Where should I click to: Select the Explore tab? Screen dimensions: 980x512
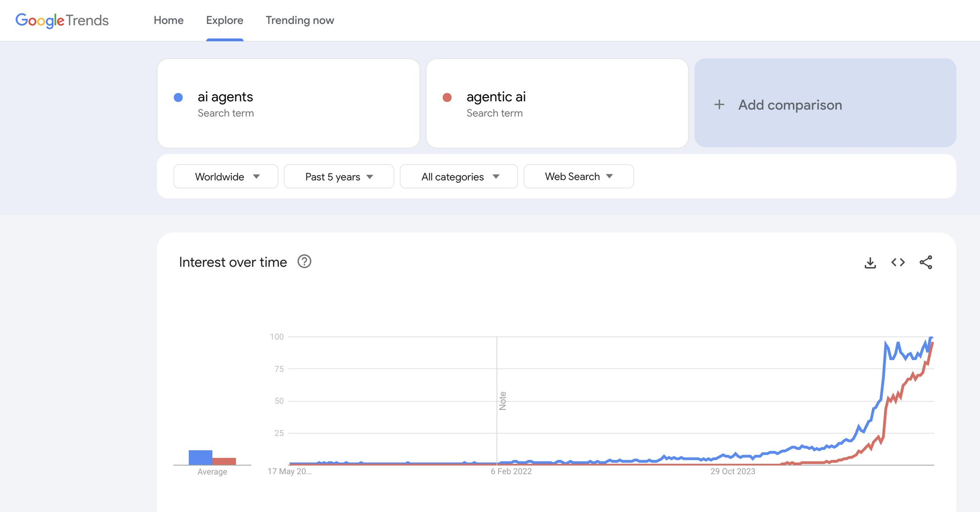tap(225, 21)
